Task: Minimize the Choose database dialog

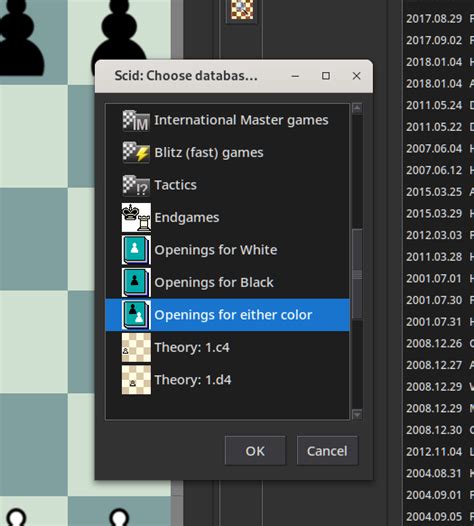Action: (295, 76)
